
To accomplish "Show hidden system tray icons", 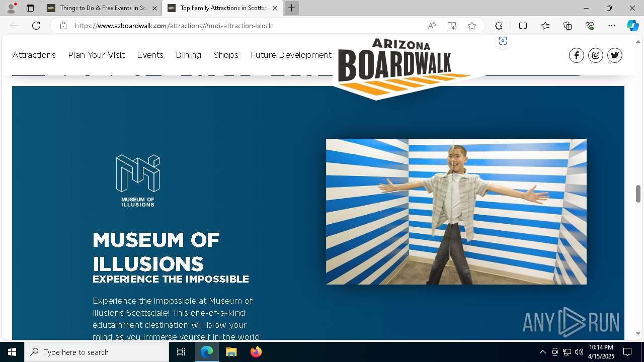I will pos(542,352).
